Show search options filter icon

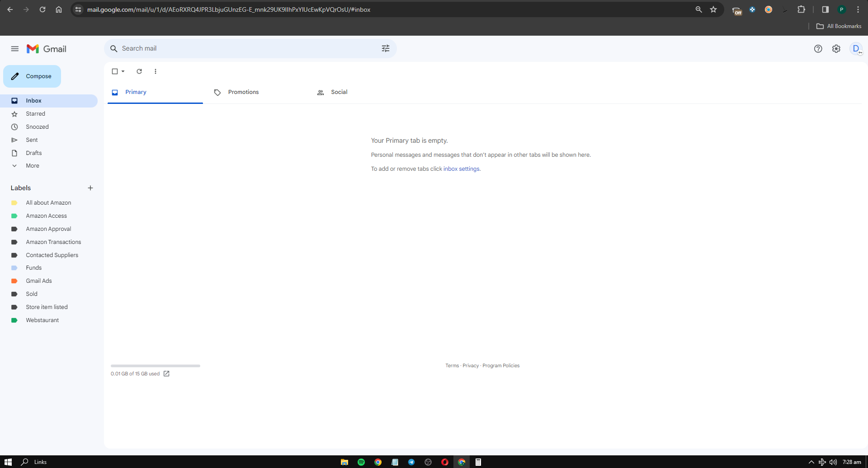point(386,48)
